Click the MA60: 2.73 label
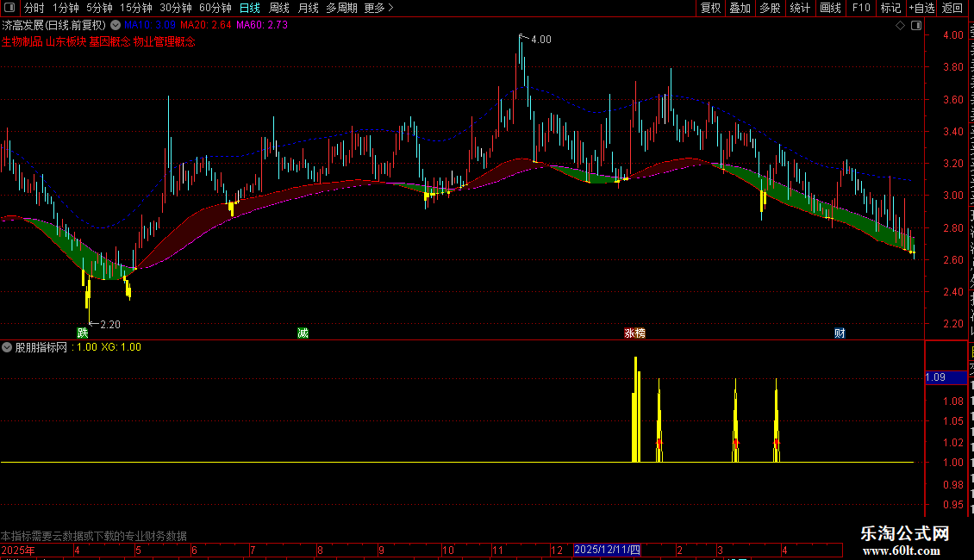The height and width of the screenshot is (560, 974). coord(261,25)
